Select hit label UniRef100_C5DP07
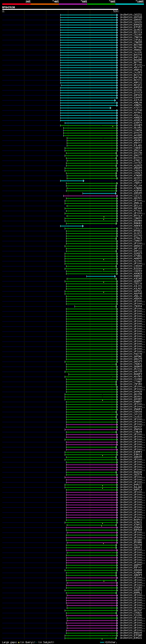The width and height of the screenshot is (146, 644). click(x=131, y=183)
